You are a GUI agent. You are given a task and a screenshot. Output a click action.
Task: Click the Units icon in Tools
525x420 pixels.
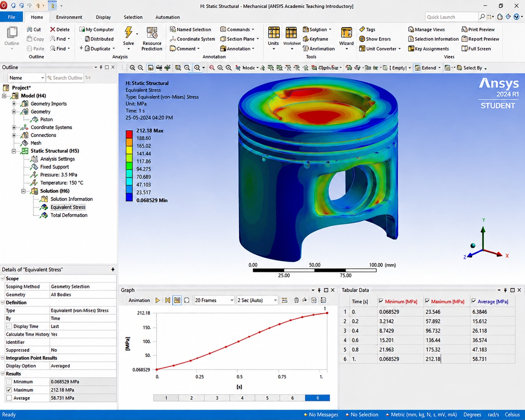tap(273, 33)
